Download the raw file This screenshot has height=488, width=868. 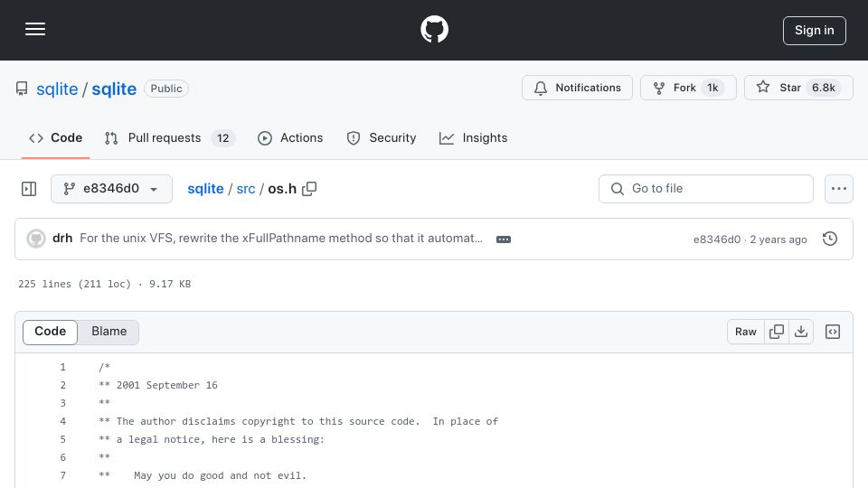point(801,332)
